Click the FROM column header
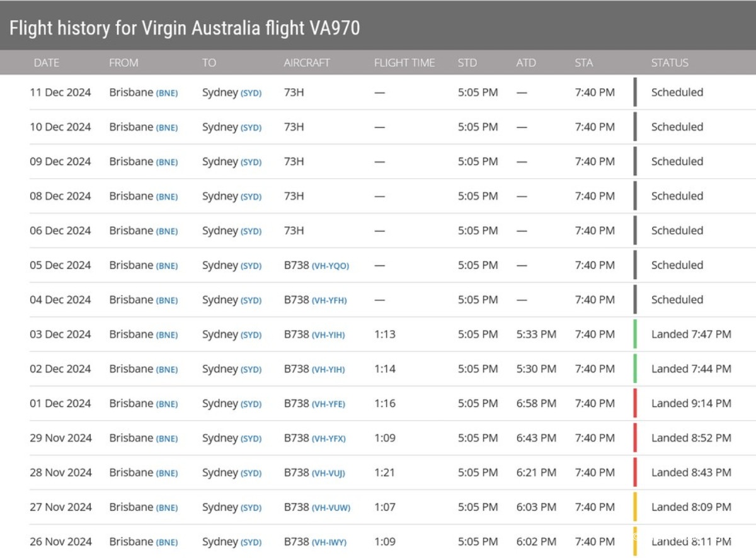The width and height of the screenshot is (756, 558). click(123, 63)
